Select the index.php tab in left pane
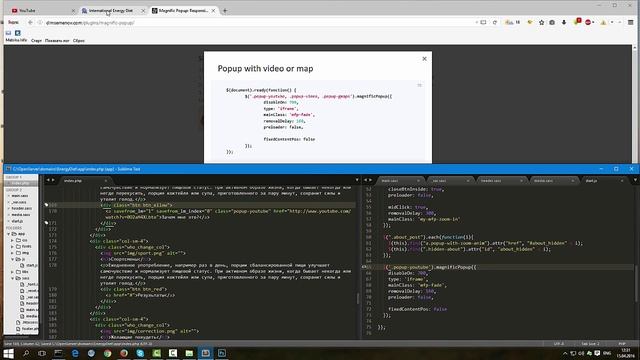Screen dimensions: 640x360 [x=86, y=180]
